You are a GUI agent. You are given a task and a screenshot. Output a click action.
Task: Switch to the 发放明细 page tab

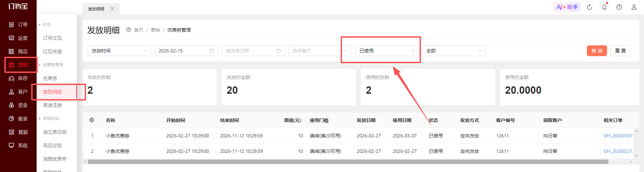point(96,9)
